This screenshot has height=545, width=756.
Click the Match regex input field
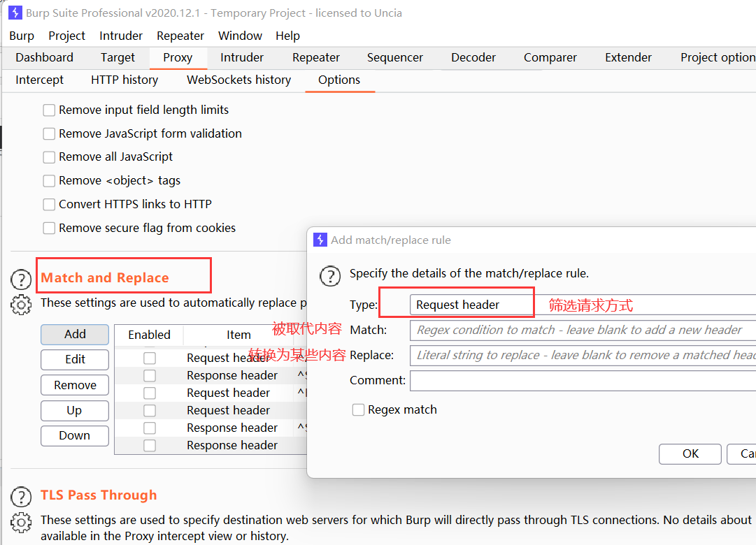[583, 330]
